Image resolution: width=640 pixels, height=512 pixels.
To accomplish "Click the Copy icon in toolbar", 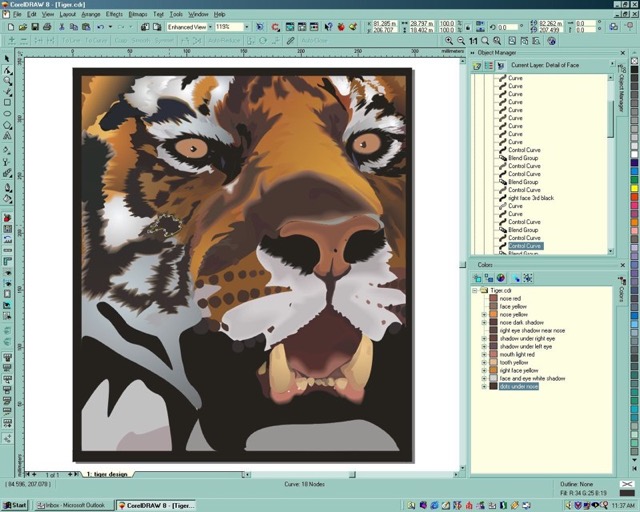I will click(74, 27).
